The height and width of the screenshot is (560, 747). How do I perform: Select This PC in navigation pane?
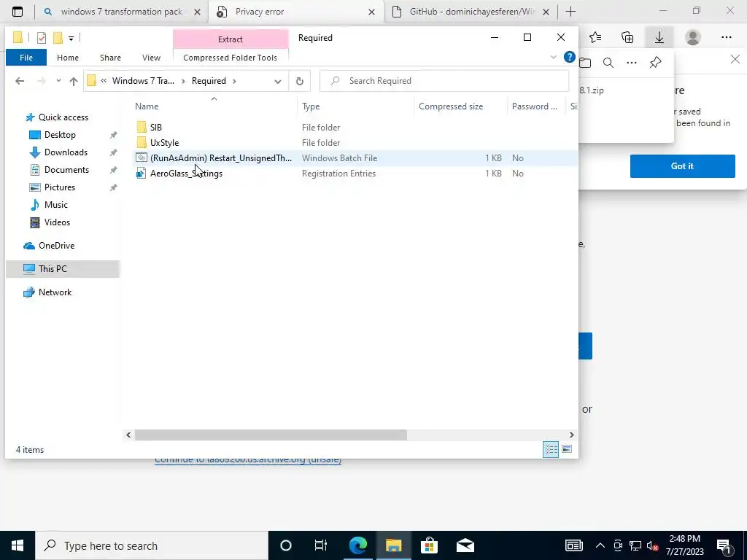63,269
